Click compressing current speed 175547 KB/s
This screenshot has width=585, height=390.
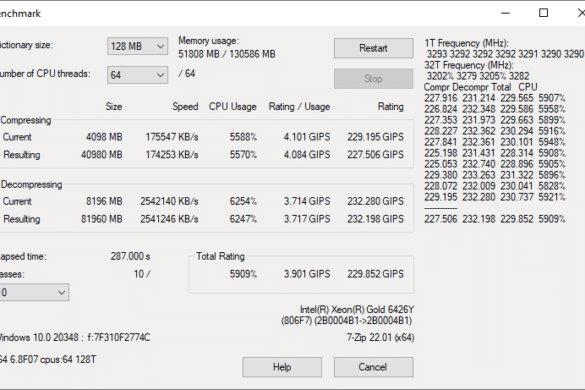click(x=172, y=137)
